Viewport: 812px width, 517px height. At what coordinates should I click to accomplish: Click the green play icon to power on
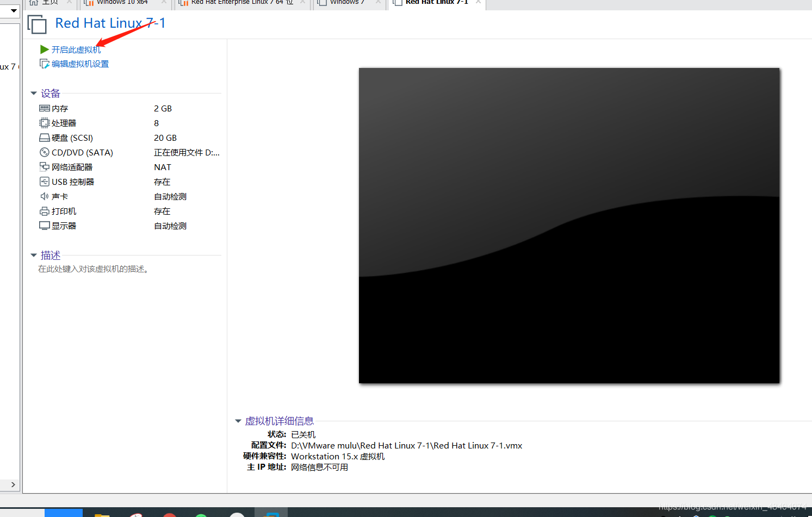45,49
